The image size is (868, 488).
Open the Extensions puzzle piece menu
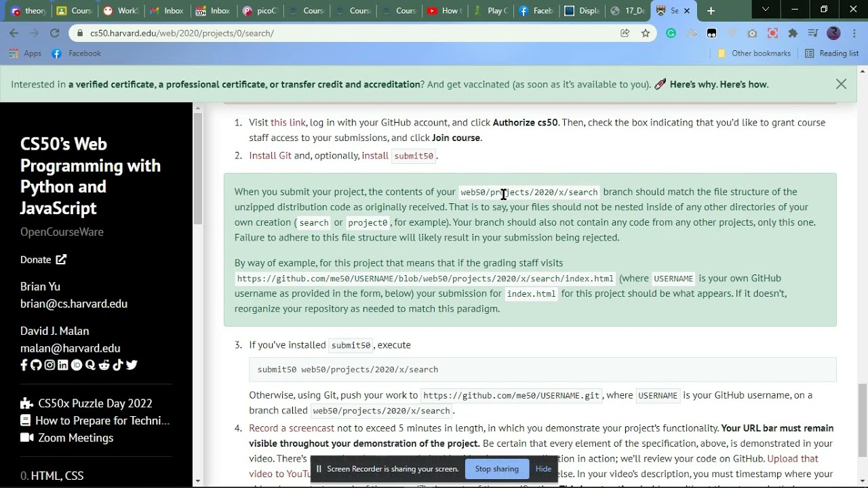click(x=793, y=33)
